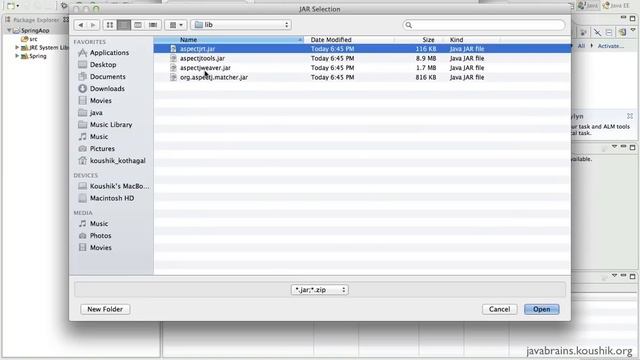Go forward with the right arrow button

[x=93, y=25]
